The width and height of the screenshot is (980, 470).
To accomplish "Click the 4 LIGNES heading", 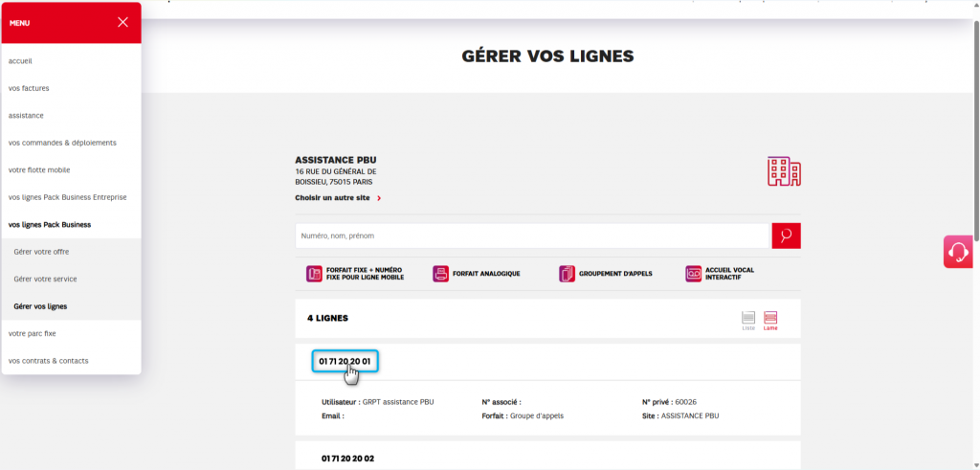I will (327, 318).
